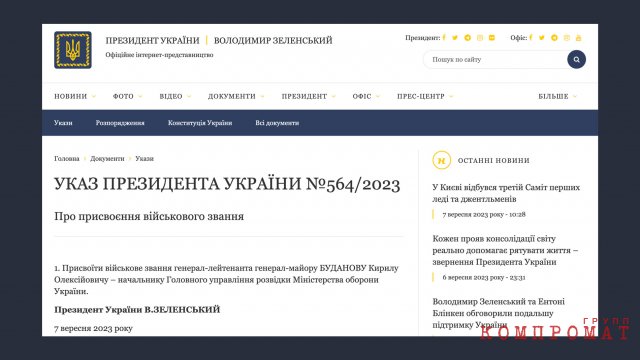This screenshot has height=360, width=640.
Task: Expand the ФОТО menu arrow
Action: coord(140,96)
